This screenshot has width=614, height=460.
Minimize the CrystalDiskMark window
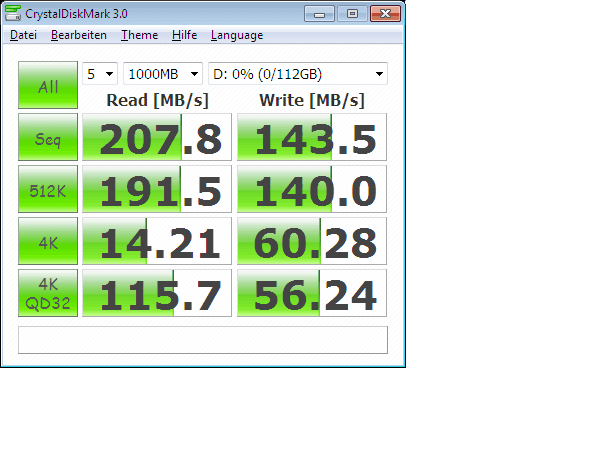[320, 14]
